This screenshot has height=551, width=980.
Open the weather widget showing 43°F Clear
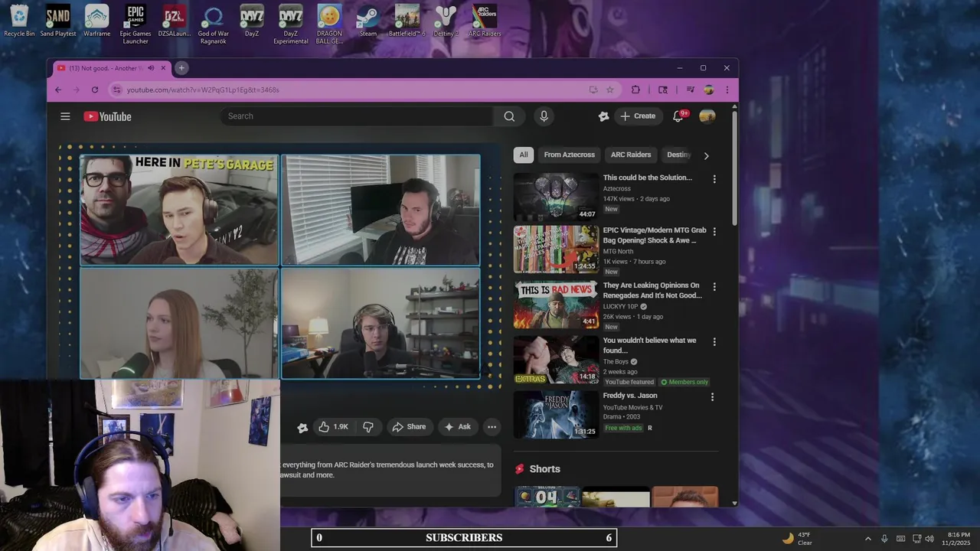(797, 539)
